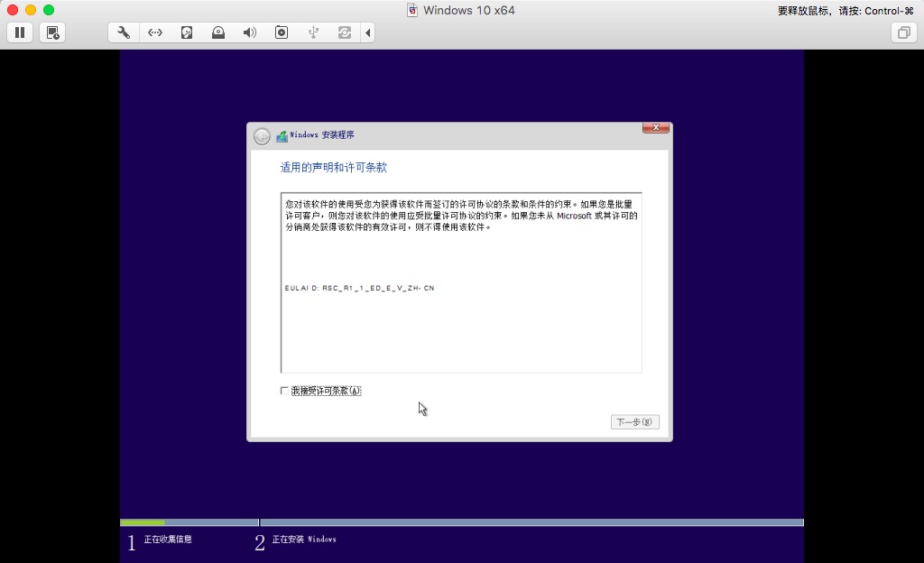Open virtual machine settings wrench
This screenshot has height=563, width=924.
pyautogui.click(x=124, y=32)
